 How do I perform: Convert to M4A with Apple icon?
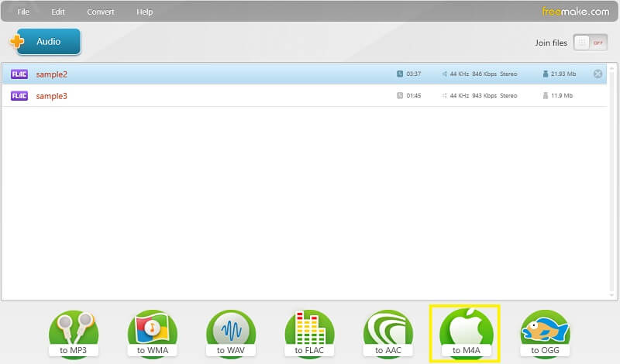tap(467, 335)
